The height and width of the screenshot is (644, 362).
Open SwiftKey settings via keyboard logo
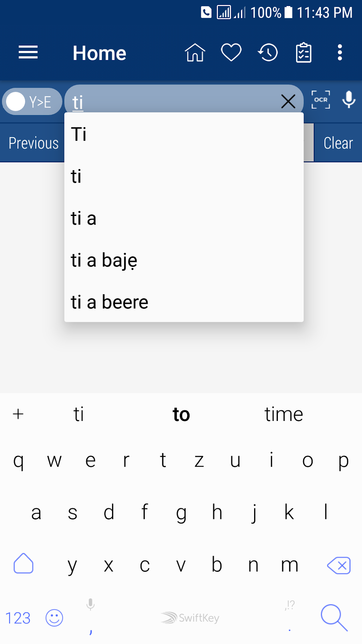[x=189, y=618]
